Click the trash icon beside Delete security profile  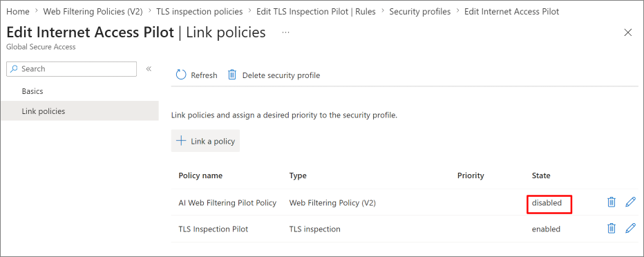[x=232, y=75]
